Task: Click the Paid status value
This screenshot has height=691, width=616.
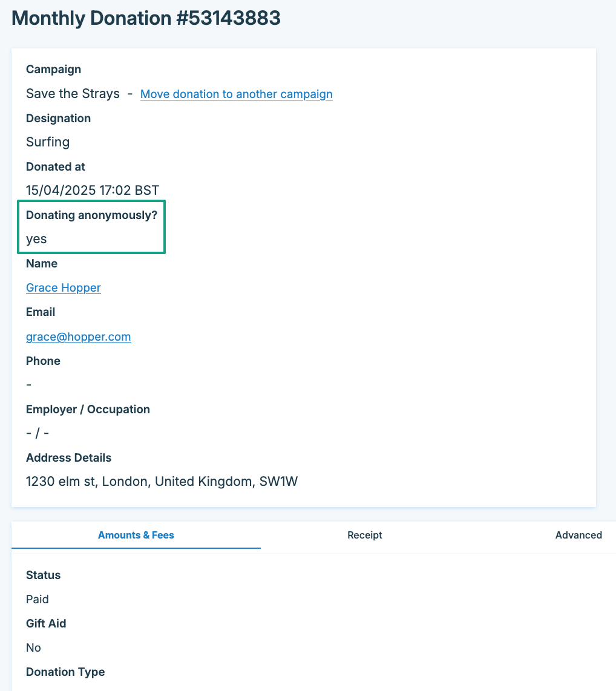Action: pos(38,599)
